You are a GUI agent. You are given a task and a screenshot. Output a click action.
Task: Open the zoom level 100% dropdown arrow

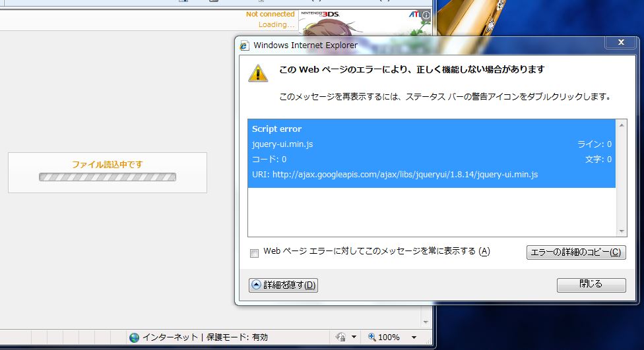(414, 337)
